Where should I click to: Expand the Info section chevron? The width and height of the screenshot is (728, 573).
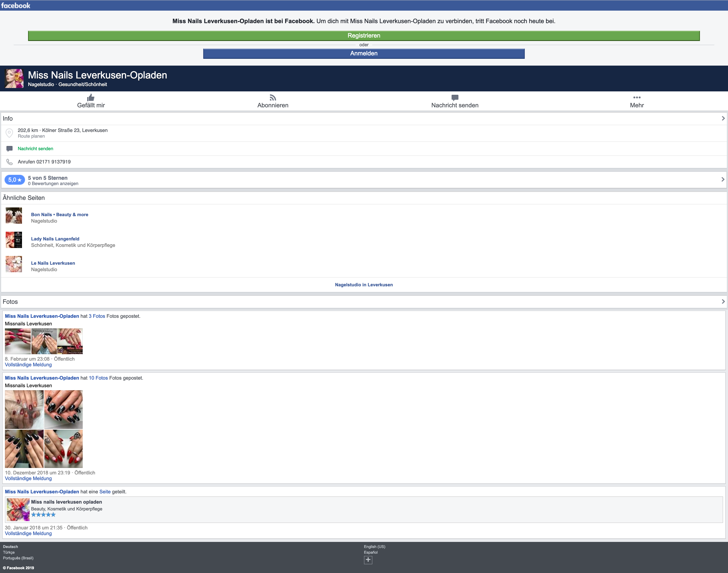coord(723,119)
